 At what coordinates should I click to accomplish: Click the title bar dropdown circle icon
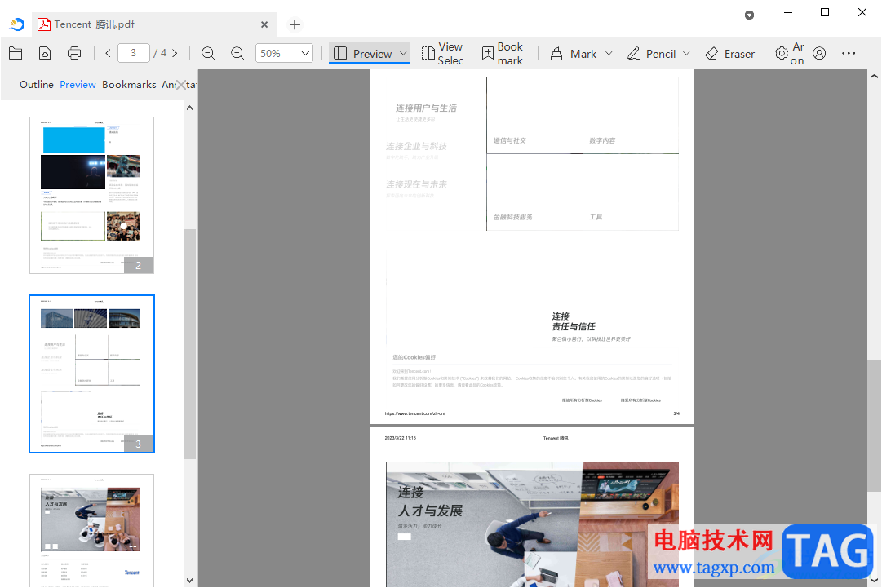[749, 15]
